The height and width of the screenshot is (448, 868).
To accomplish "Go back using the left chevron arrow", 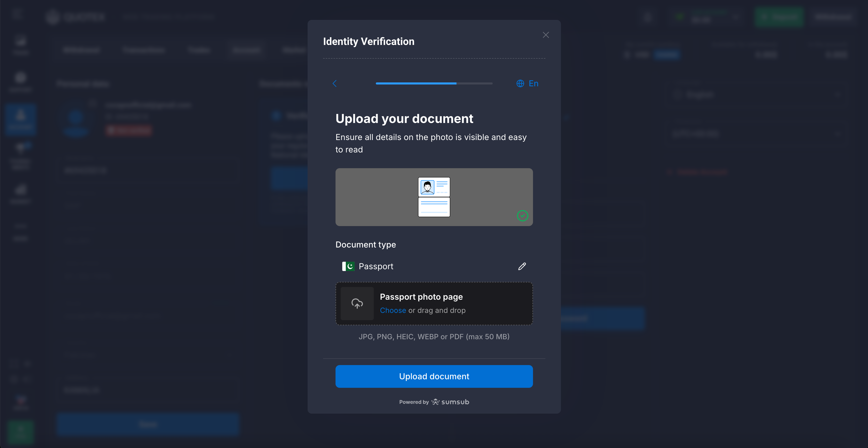I will pos(334,83).
